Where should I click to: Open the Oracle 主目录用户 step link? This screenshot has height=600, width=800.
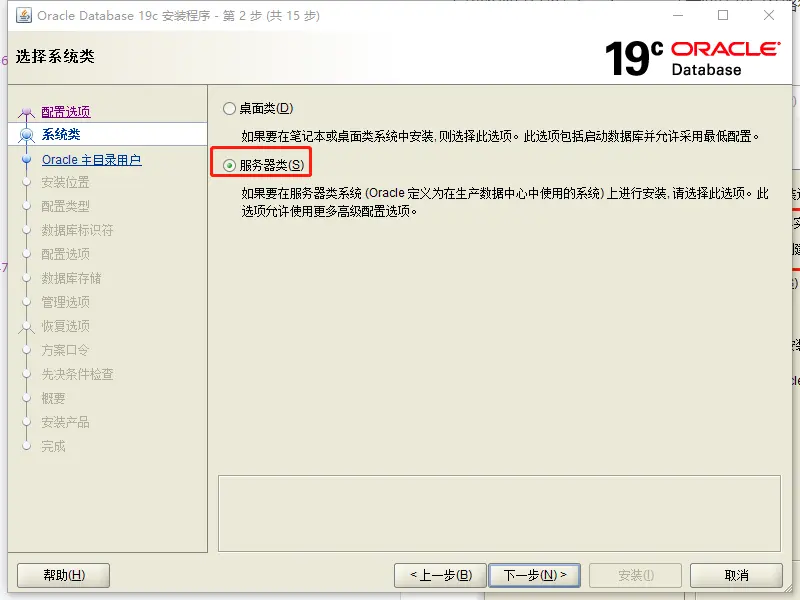pos(92,160)
